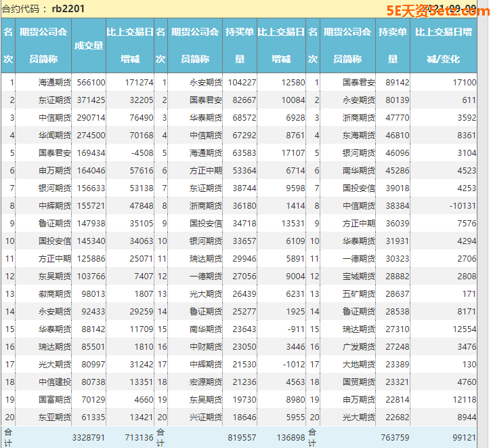Click total long position 819557
The width and height of the screenshot is (491, 448).
[242, 437]
